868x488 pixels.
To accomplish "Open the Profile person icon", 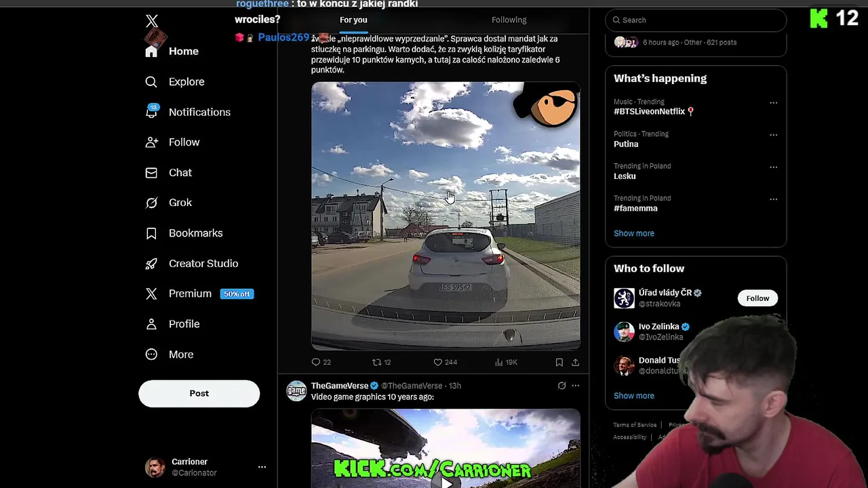I will (151, 324).
